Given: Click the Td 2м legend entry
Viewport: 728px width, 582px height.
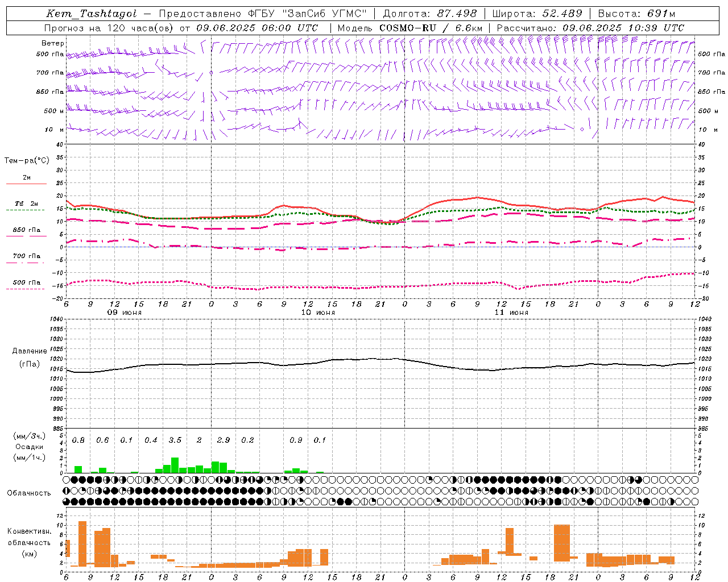Looking at the screenshot, I should click(27, 203).
